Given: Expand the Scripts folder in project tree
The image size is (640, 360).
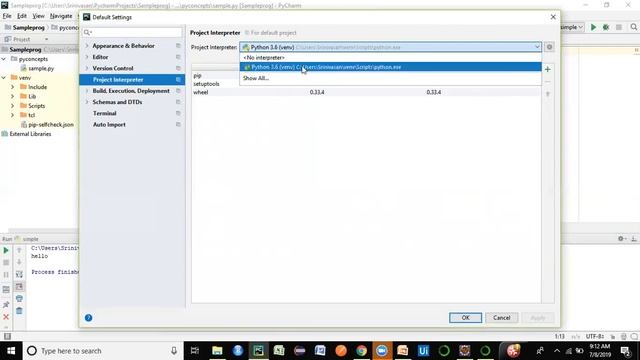Looking at the screenshot, I should [12, 106].
